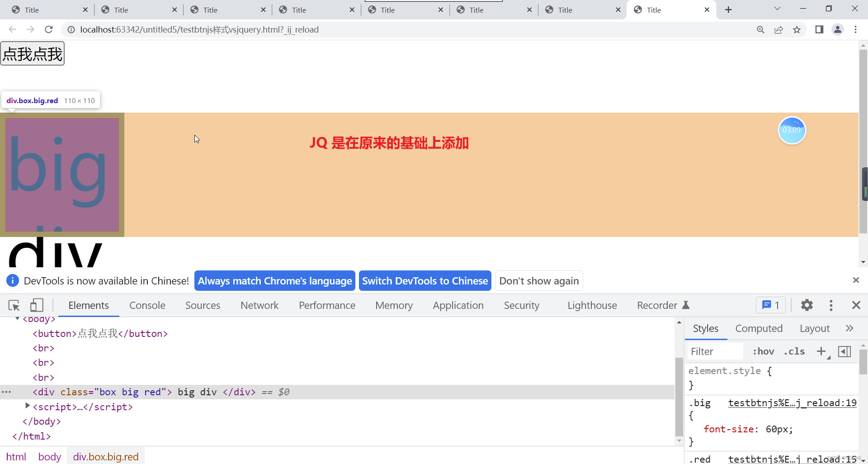The width and height of the screenshot is (868, 464).
Task: Collapse the body element node
Action: point(17,319)
